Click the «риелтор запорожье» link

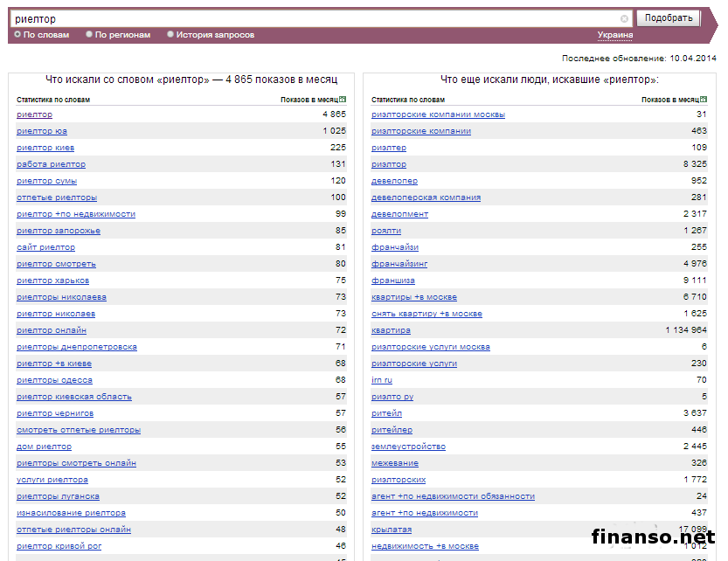coord(59,231)
